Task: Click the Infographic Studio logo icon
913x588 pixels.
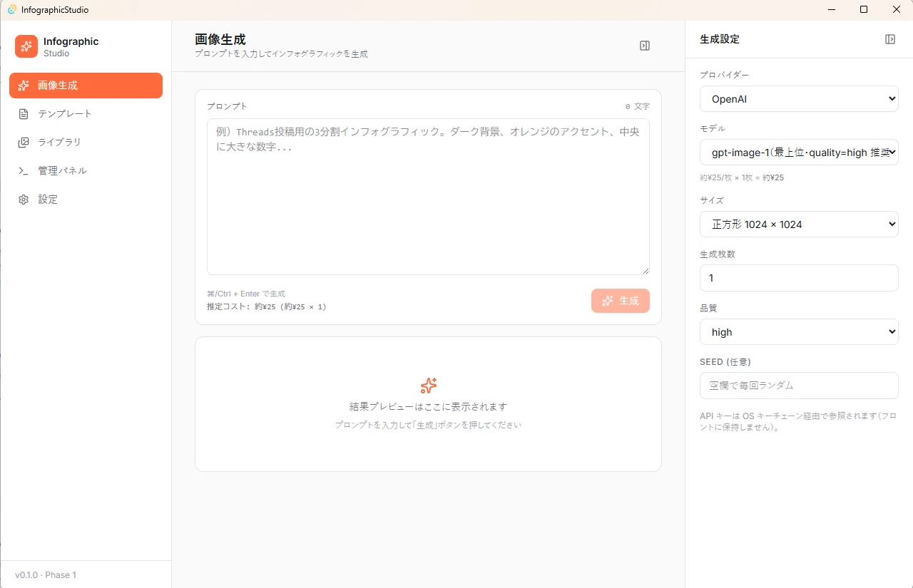Action: pyautogui.click(x=26, y=46)
